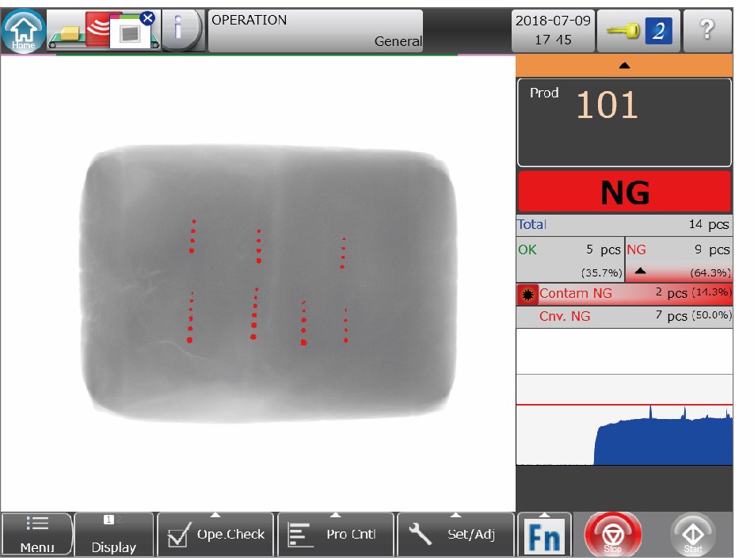Open the Ope.Check menu
The image size is (754, 560).
(215, 535)
